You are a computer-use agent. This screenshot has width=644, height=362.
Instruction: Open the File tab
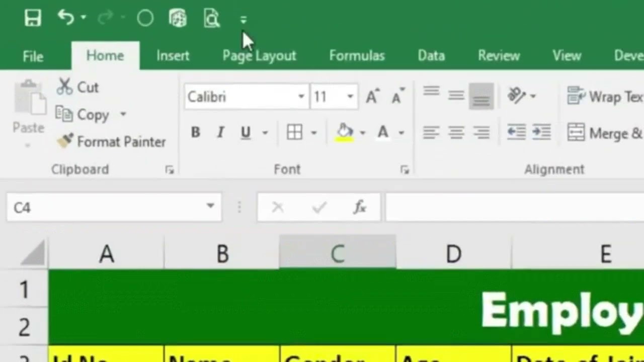pyautogui.click(x=33, y=56)
